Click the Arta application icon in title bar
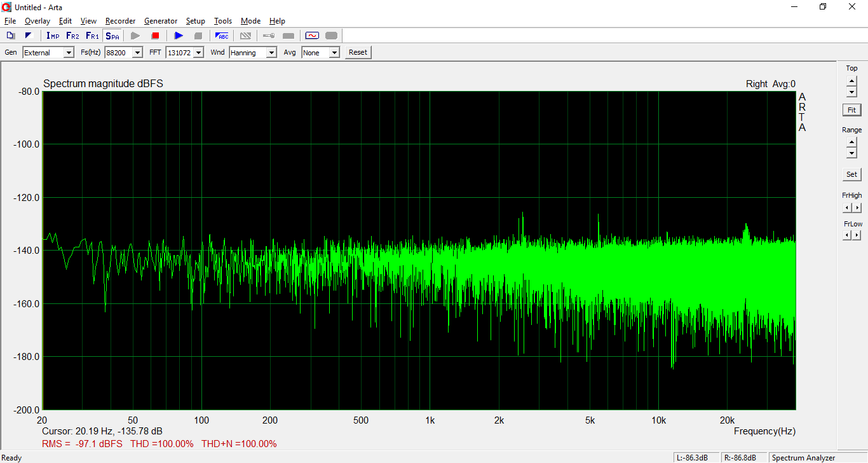868x463 pixels. (7, 7)
